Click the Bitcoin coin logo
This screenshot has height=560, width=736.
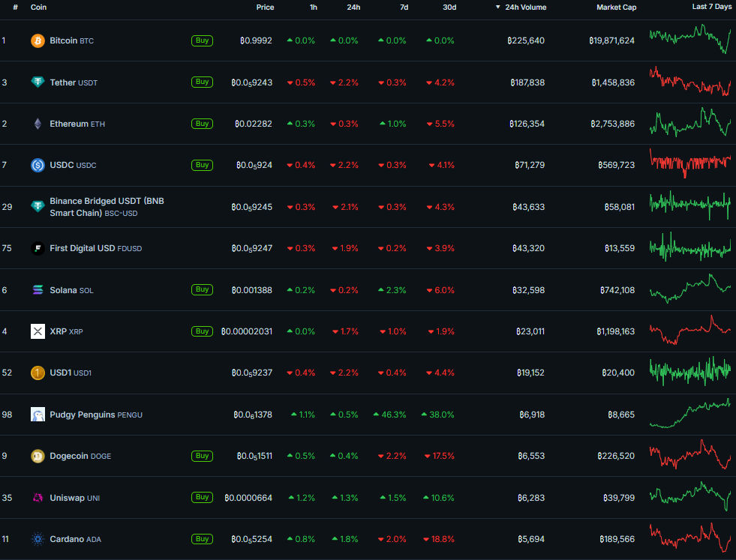[x=38, y=40]
